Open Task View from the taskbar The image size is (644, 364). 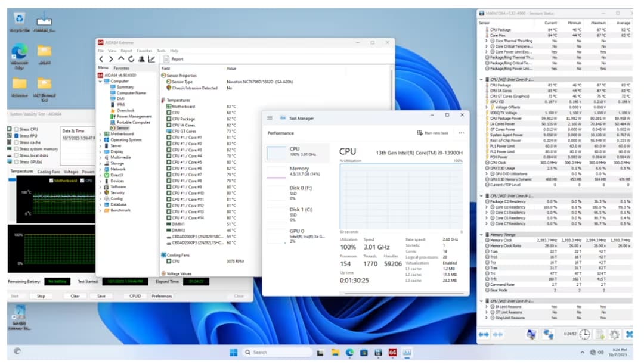[x=320, y=353]
